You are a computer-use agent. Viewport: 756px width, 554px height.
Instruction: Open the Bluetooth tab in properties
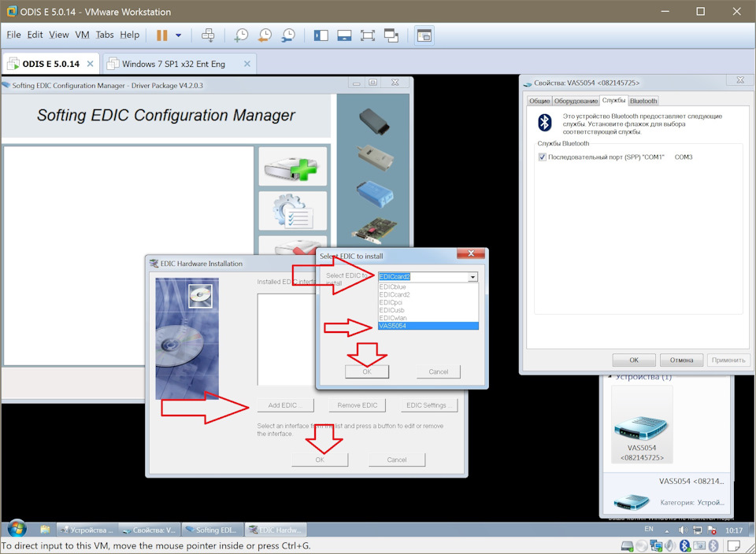tap(643, 101)
